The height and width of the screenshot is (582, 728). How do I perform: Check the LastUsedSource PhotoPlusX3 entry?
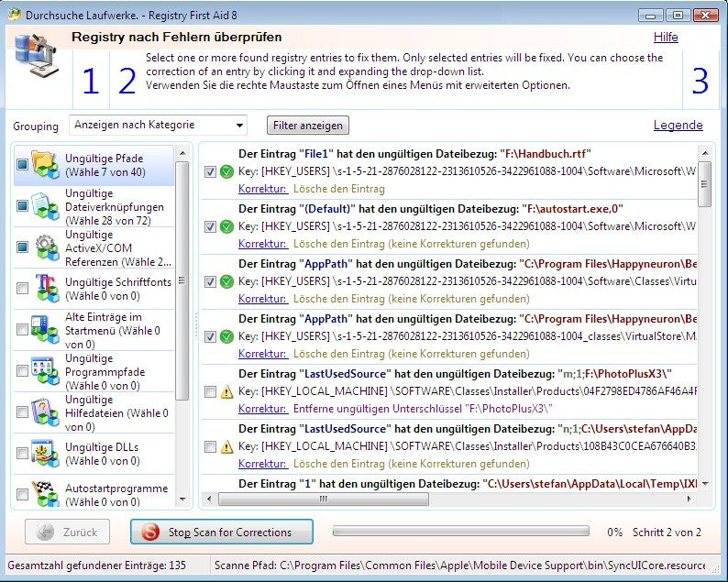210,391
